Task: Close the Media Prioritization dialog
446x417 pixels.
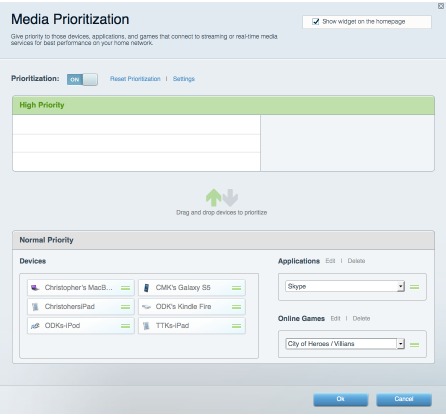Action: pyautogui.click(x=441, y=6)
